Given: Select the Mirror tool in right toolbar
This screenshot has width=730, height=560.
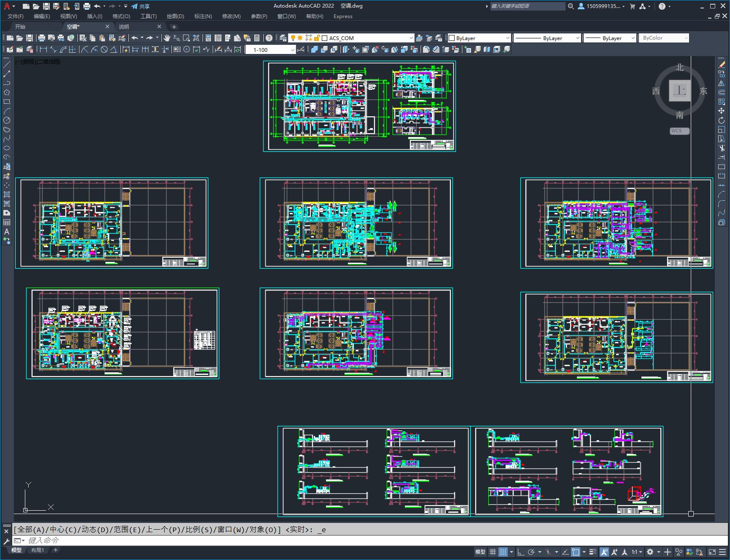Looking at the screenshot, I should (722, 83).
